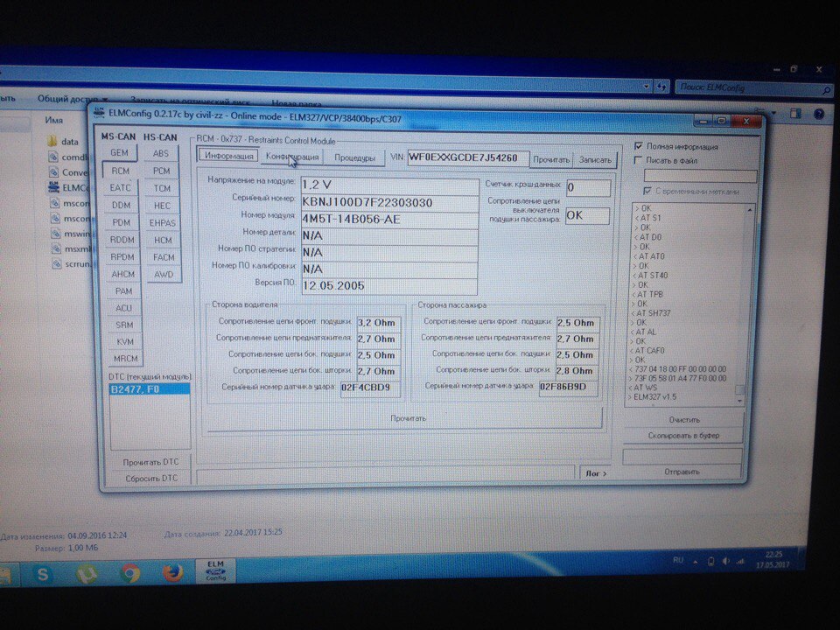Click Скопировать в буфер button
This screenshot has width=840, height=630.
[683, 436]
